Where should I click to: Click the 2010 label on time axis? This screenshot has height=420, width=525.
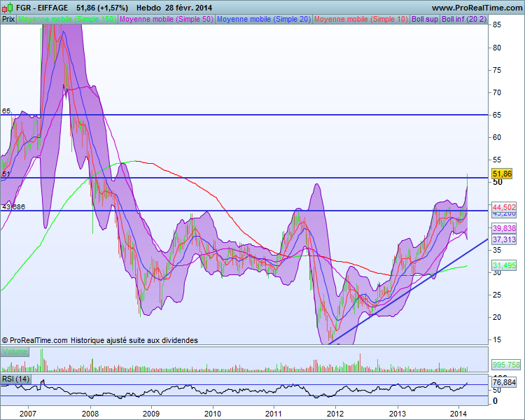(x=213, y=414)
